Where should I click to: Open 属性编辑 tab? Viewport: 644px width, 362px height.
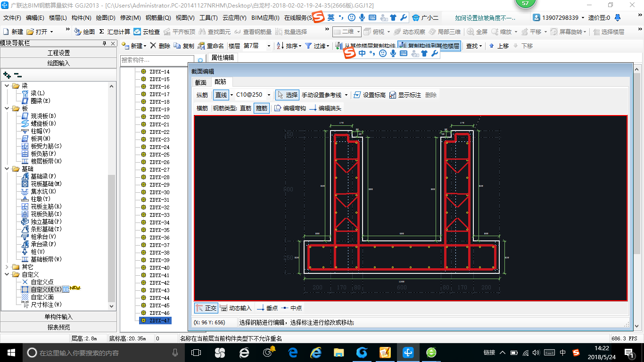pos(223,58)
